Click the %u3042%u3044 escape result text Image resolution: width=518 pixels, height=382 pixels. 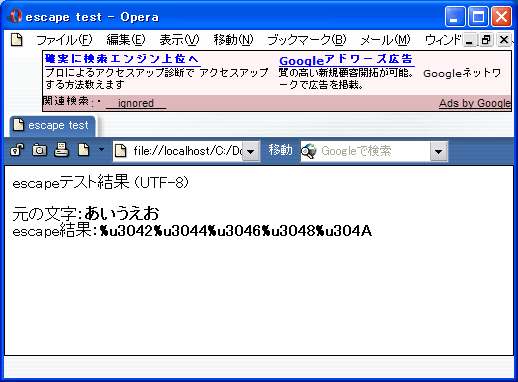point(236,231)
